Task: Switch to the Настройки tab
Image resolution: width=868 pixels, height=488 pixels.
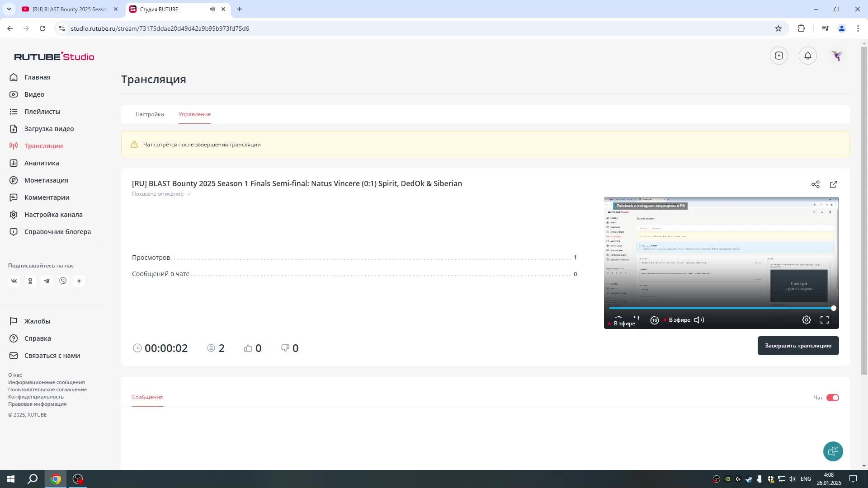Action: pos(150,114)
